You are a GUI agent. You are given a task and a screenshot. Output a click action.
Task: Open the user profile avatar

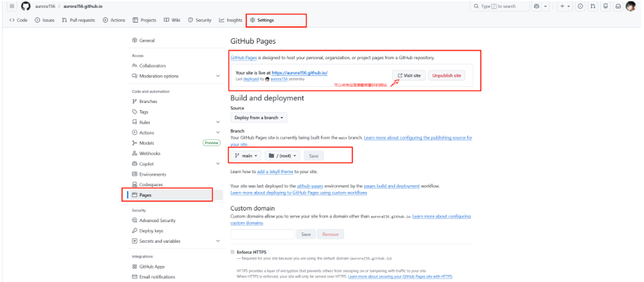point(630,6)
